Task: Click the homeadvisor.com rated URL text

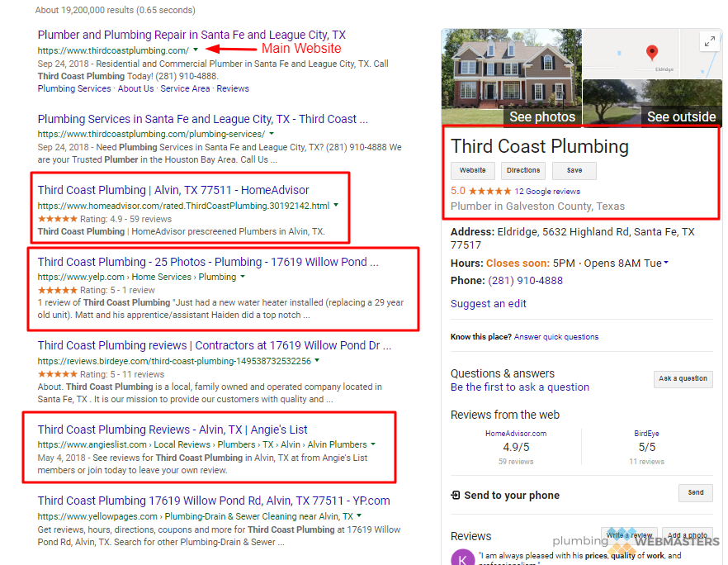Action: (x=183, y=206)
